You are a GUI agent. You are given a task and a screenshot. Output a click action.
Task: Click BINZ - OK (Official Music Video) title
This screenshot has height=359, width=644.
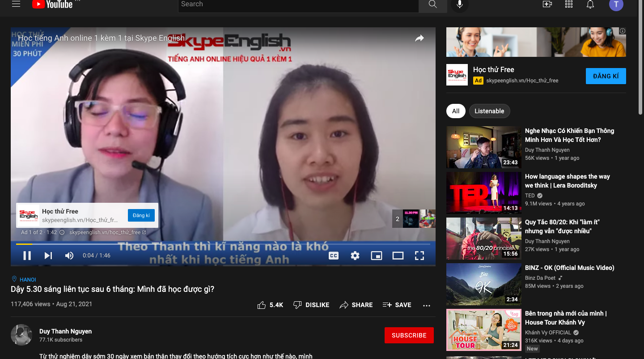[569, 268]
